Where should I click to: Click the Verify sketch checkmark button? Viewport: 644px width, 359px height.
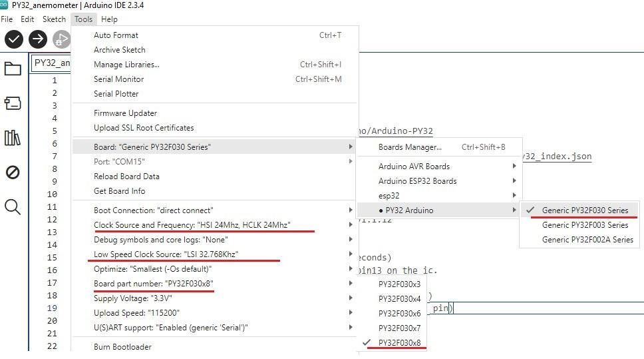point(13,39)
